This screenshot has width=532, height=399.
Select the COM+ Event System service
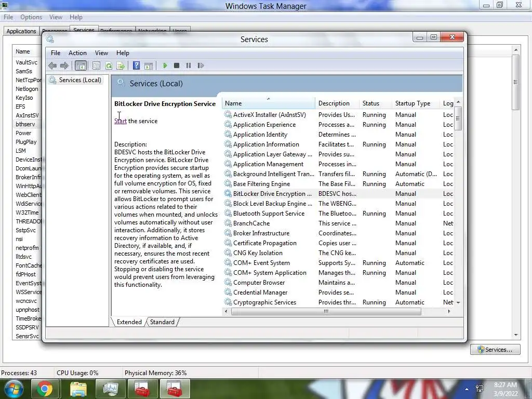tap(338, 262)
